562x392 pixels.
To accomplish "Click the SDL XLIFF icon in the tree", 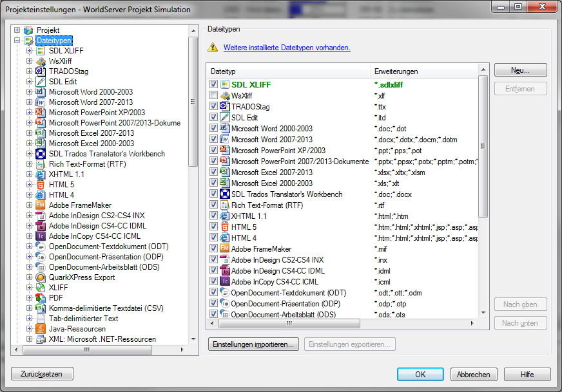I will point(41,51).
